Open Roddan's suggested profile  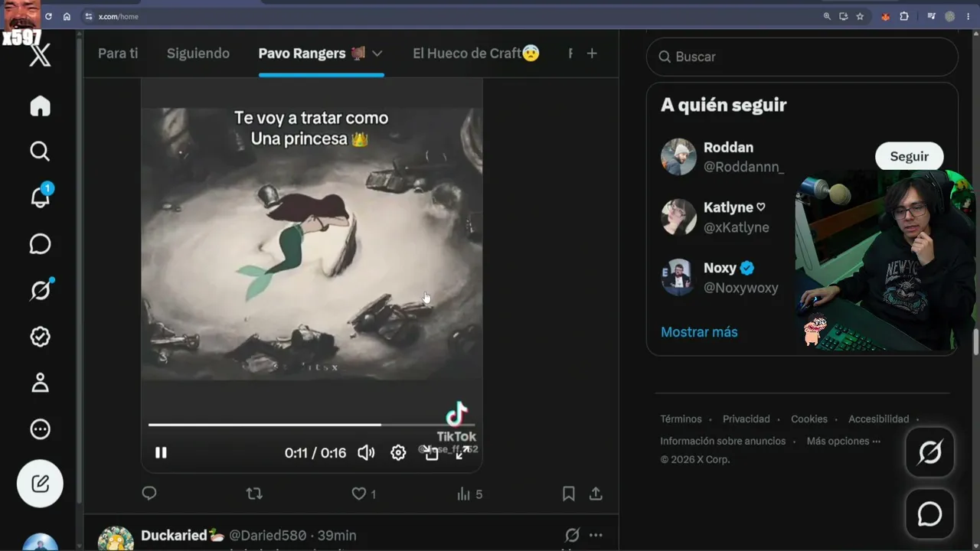pos(728,147)
